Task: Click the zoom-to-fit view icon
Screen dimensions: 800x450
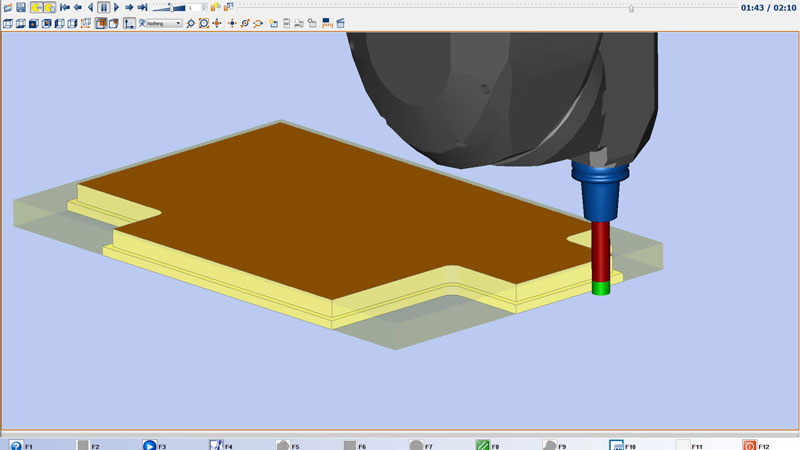Action: tap(203, 23)
